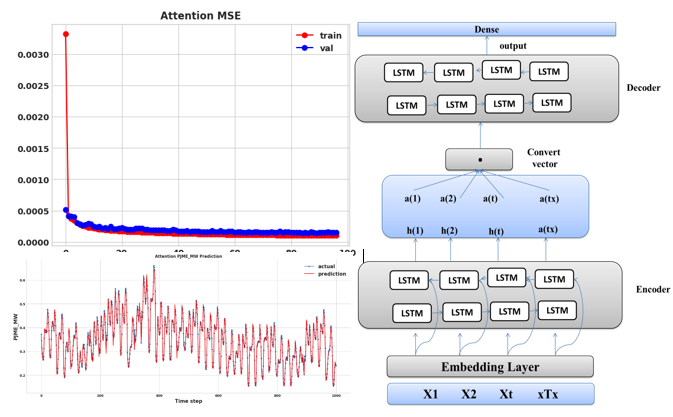Click the "Dense" layer box
The image size is (673, 417).
click(x=487, y=29)
